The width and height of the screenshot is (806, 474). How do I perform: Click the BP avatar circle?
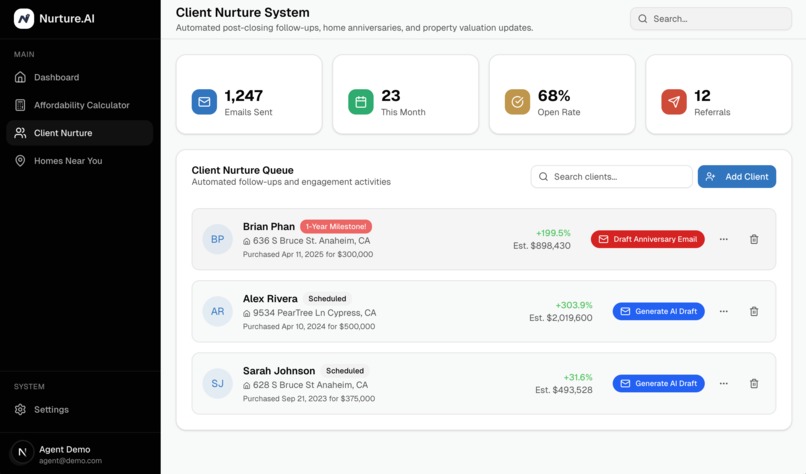pos(217,239)
